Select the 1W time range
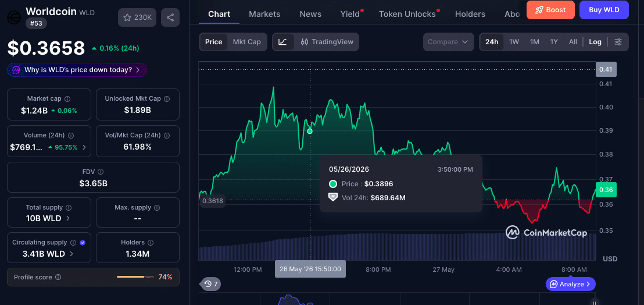The height and width of the screenshot is (305, 644). [514, 42]
